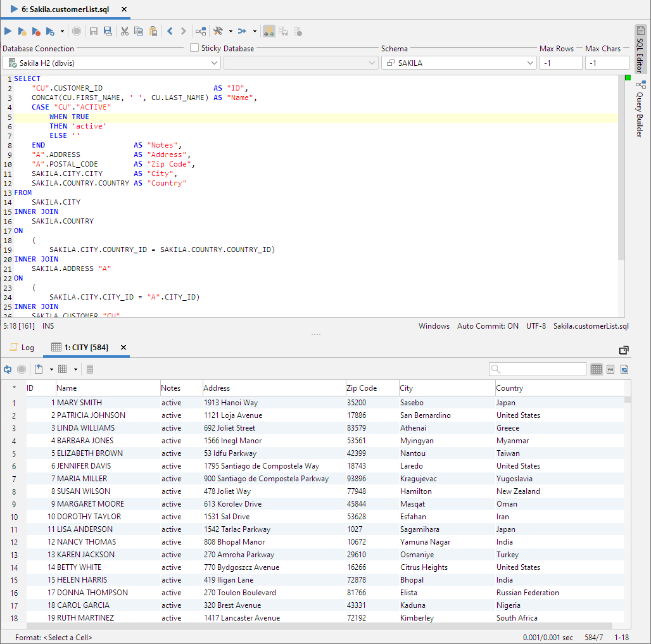Run the SQL script with Execute
651x644 pixels.
tap(8, 31)
